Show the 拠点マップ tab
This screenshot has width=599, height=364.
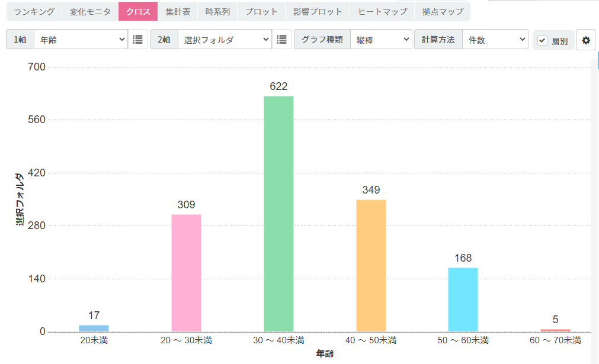point(443,11)
